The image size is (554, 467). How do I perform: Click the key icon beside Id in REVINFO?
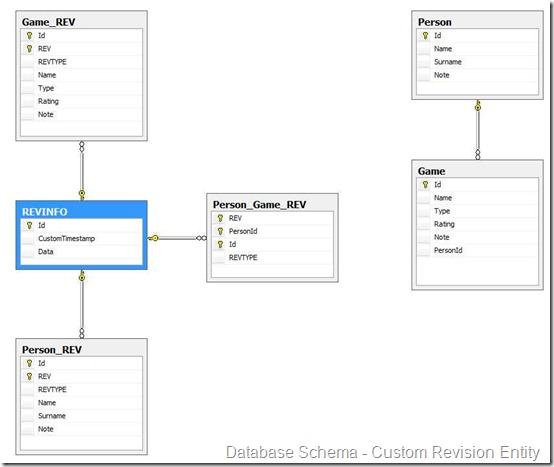pos(29,225)
